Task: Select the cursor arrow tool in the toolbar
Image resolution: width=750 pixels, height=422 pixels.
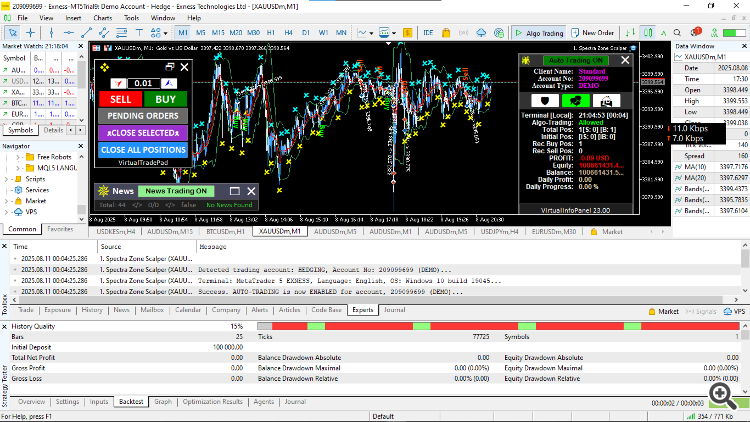Action: pyautogui.click(x=12, y=33)
